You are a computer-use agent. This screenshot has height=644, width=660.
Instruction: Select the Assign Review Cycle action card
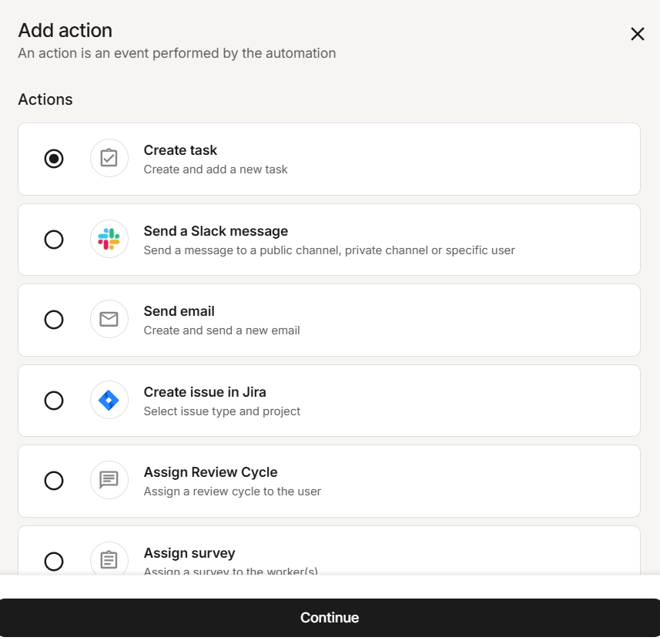(330, 480)
